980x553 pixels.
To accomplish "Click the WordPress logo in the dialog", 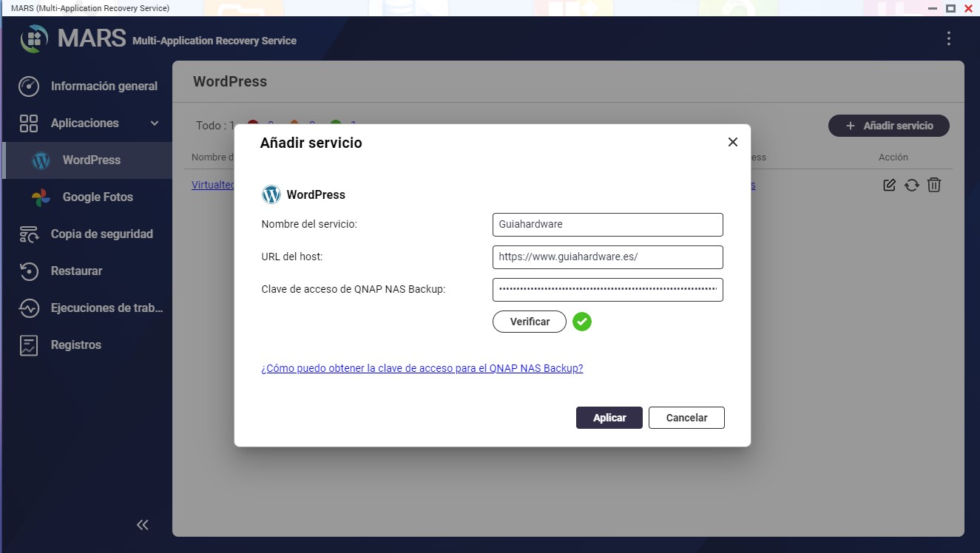I will 271,194.
